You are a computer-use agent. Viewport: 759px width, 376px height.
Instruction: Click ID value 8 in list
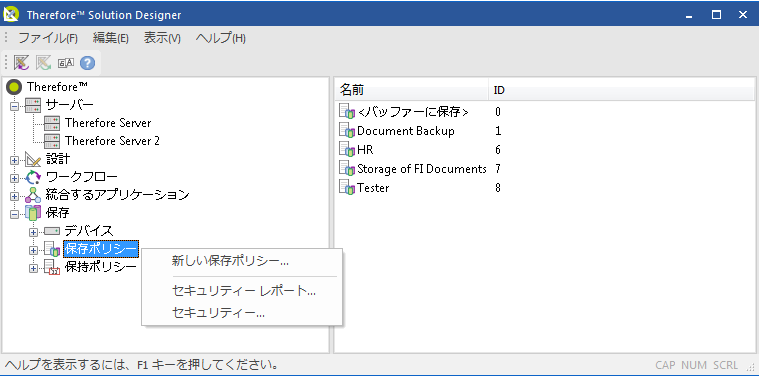pos(498,188)
